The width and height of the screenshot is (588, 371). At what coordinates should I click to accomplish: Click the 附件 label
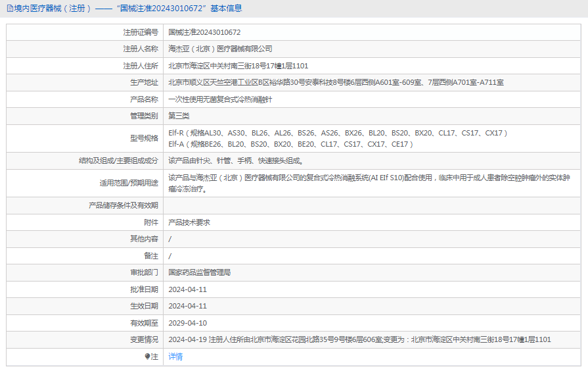pyautogui.click(x=151, y=222)
